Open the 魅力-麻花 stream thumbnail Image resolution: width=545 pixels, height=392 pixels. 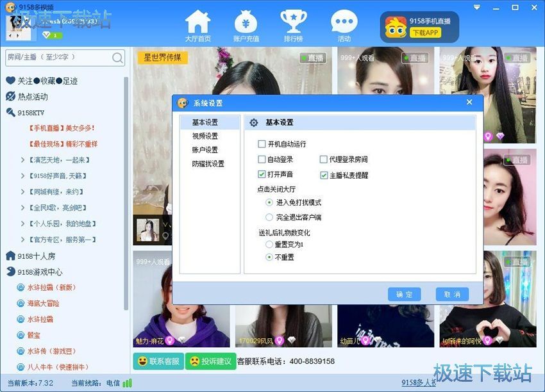181,327
